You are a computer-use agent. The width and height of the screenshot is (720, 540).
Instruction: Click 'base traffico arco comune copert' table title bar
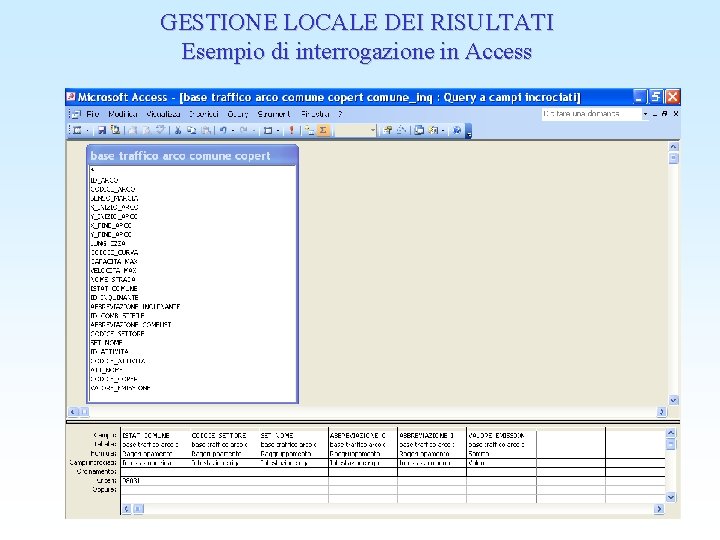[x=192, y=156]
